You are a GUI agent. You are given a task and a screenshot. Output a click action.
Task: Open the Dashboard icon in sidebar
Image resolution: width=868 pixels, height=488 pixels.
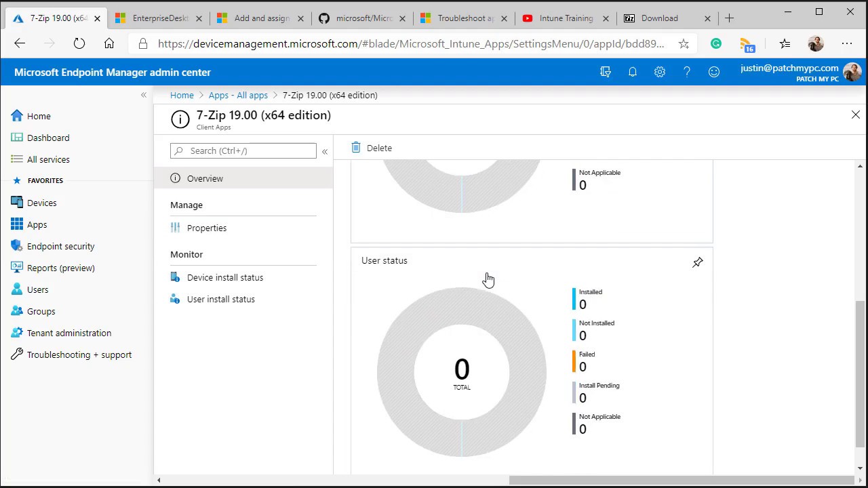tap(17, 138)
